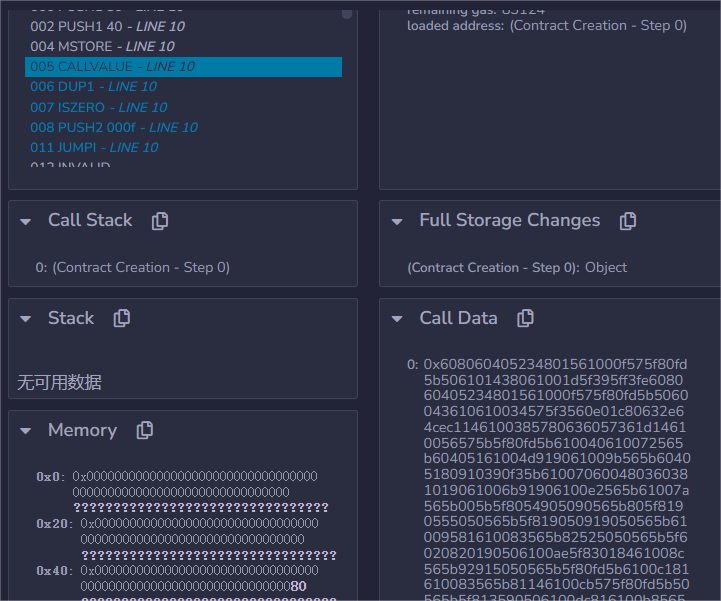
Task: Copy the Full Storage Changes data
Action: coord(628,221)
